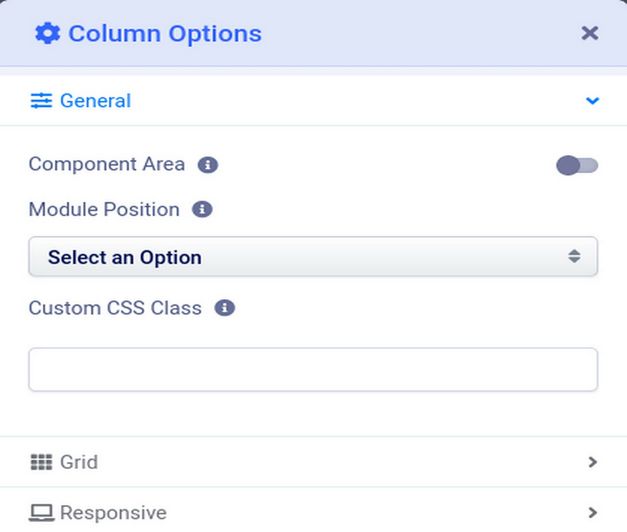
Task: Click the laptop icon next to Responsive
Action: point(41,513)
